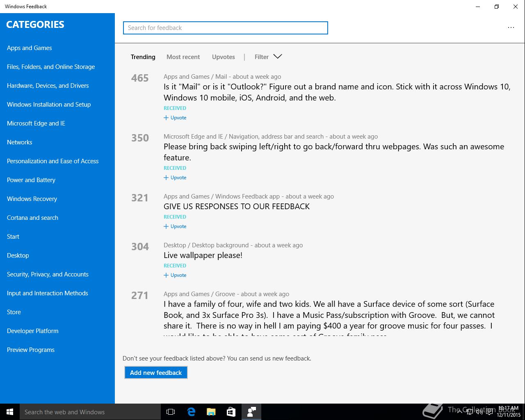Click the 304 upvote count
525x420 pixels.
click(140, 247)
